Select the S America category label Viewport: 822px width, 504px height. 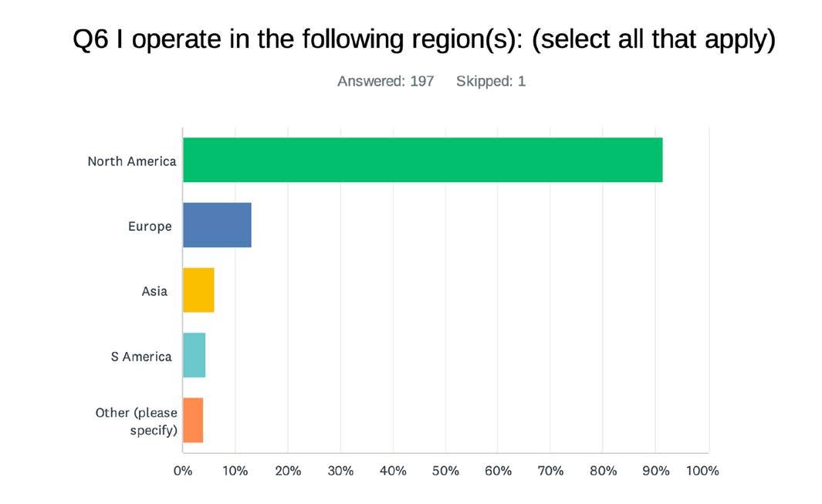pyautogui.click(x=141, y=357)
